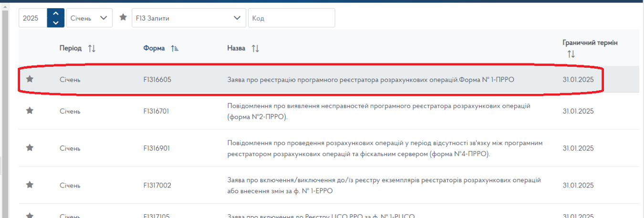Mark the F1316901 row with its star
This screenshot has width=644, height=218.
click(x=30, y=148)
